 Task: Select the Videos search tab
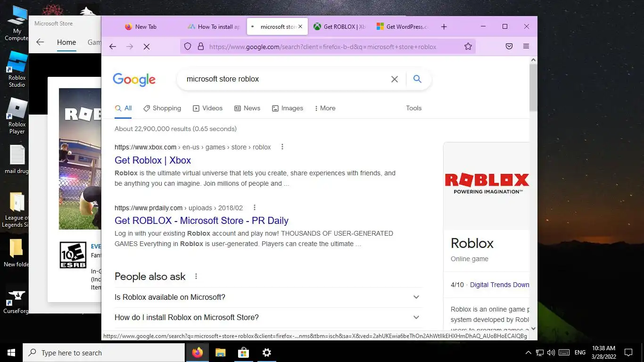pos(207,108)
